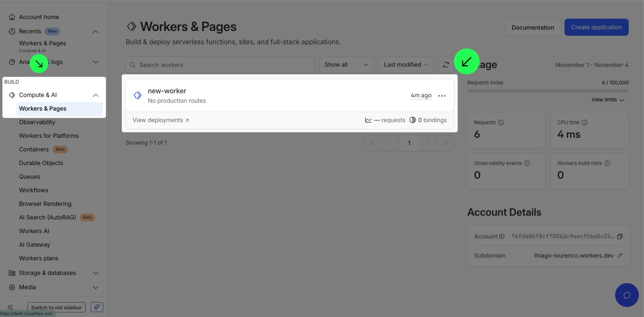Viewport: 644px width, 317px height.
Task: Click the new-worker blue logo icon
Action: 138,95
